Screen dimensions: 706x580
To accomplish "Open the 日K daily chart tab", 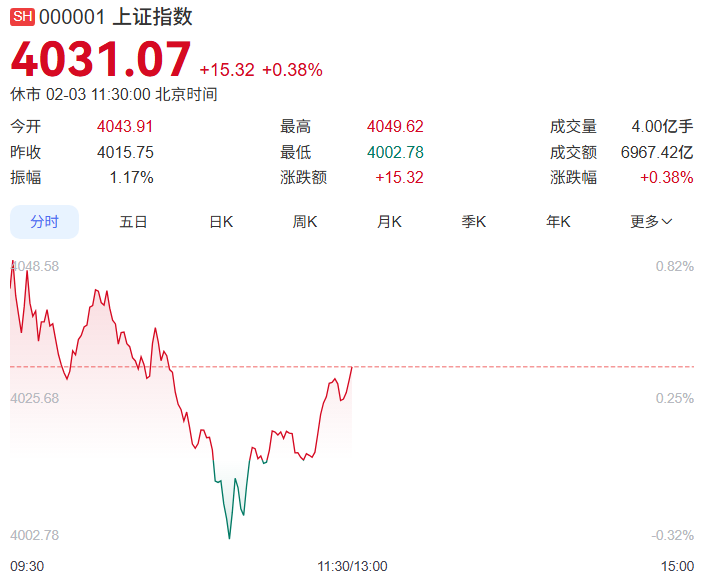I will pyautogui.click(x=221, y=222).
